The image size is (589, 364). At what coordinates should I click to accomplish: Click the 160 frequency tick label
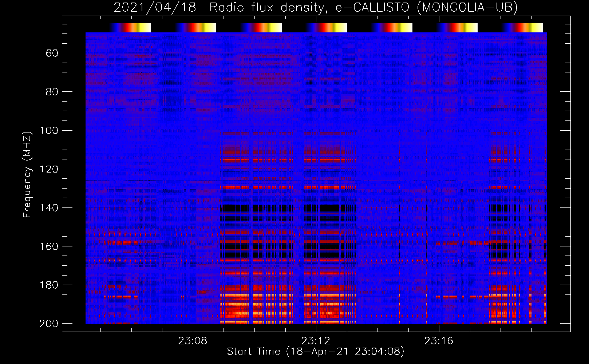tap(49, 246)
